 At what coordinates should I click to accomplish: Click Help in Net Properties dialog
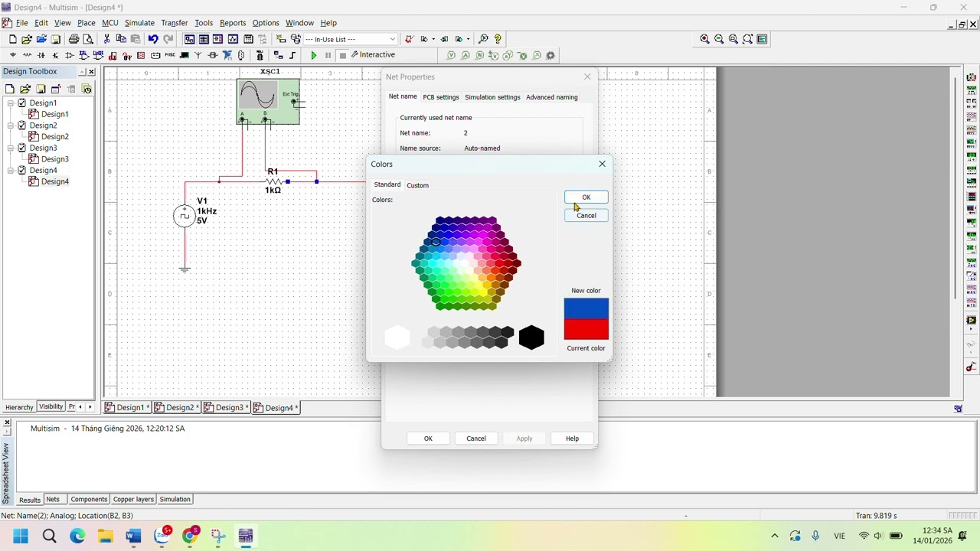(x=572, y=439)
